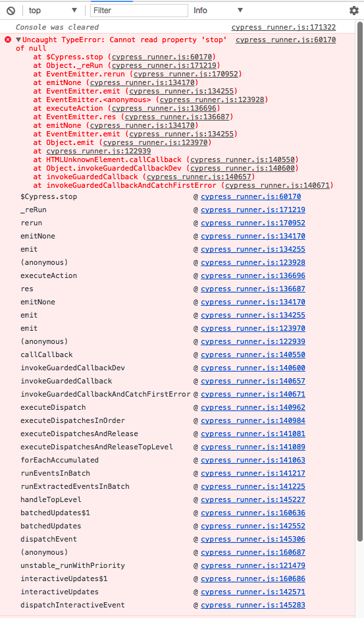
Task: Focus the Filter input field
Action: [x=139, y=11]
